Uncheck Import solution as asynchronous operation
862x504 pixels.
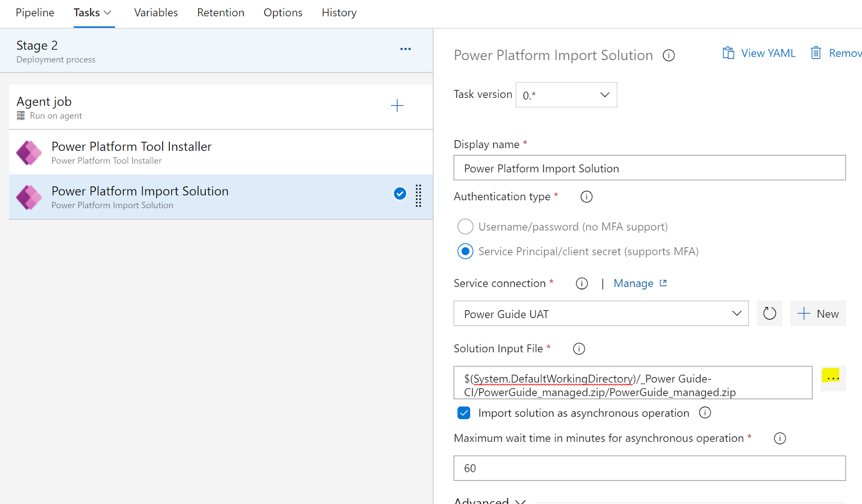coord(464,413)
